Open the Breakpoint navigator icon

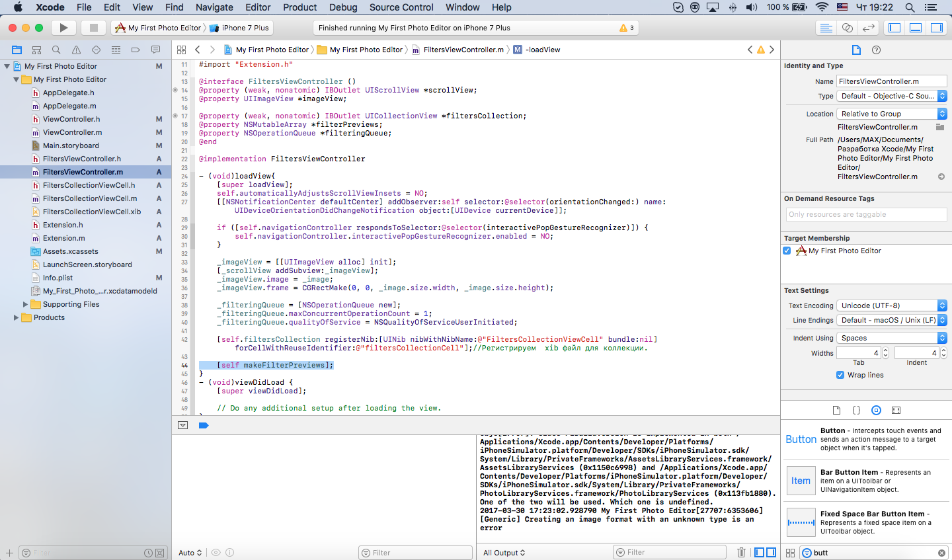[136, 50]
